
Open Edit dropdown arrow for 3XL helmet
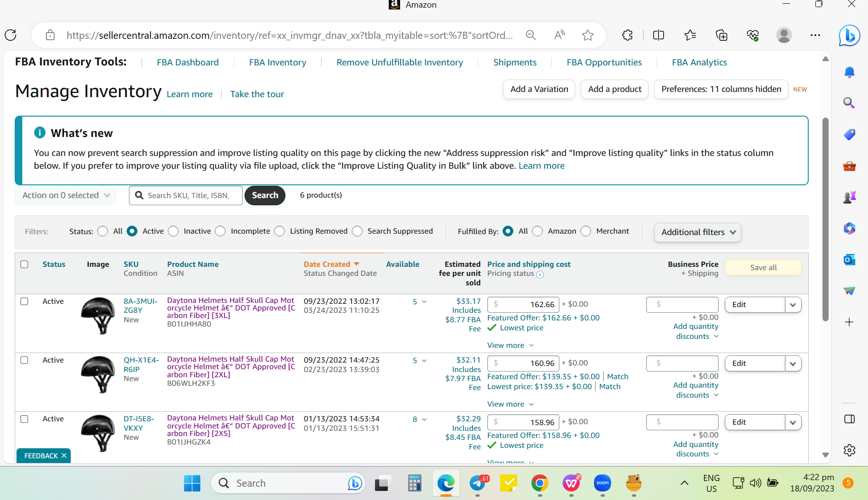[793, 305]
